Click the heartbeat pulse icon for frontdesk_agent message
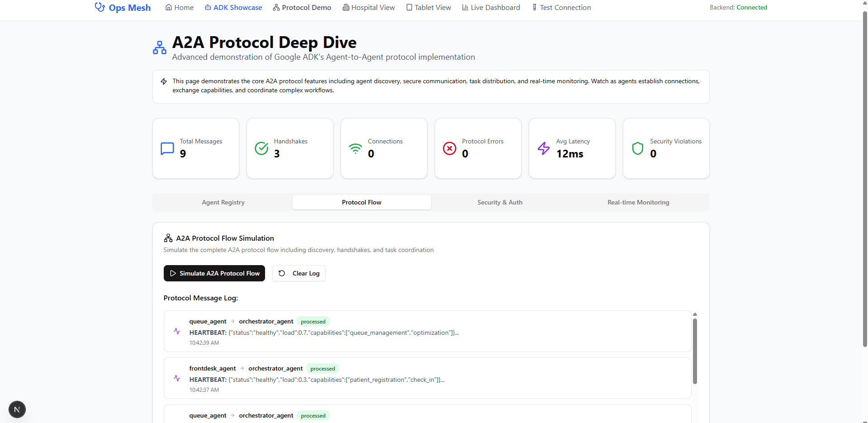868x423 pixels. tap(177, 378)
